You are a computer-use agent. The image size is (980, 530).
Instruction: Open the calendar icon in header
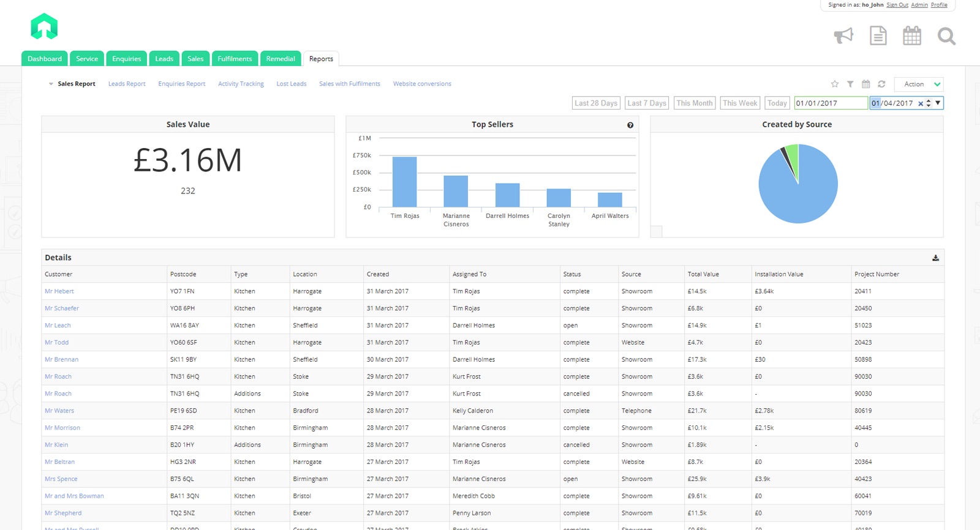(x=912, y=35)
